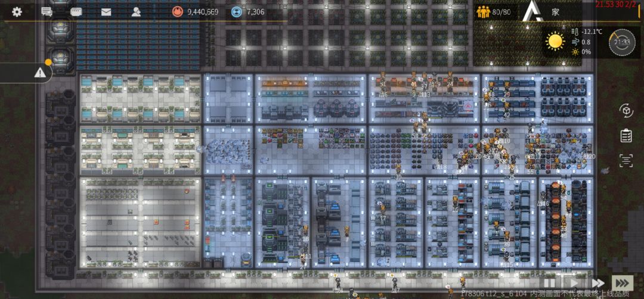Set game to triple fast-forward speed
The width and height of the screenshot is (644, 299).
pos(622,282)
